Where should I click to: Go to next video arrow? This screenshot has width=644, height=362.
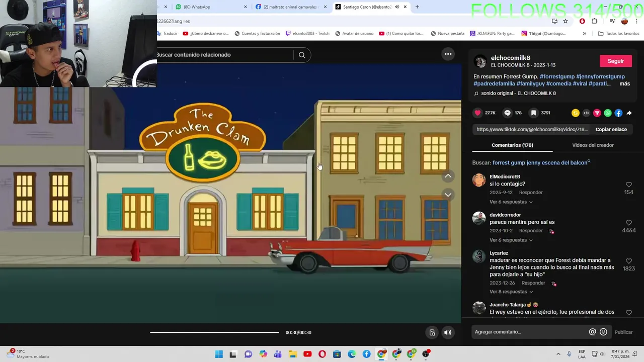click(448, 195)
